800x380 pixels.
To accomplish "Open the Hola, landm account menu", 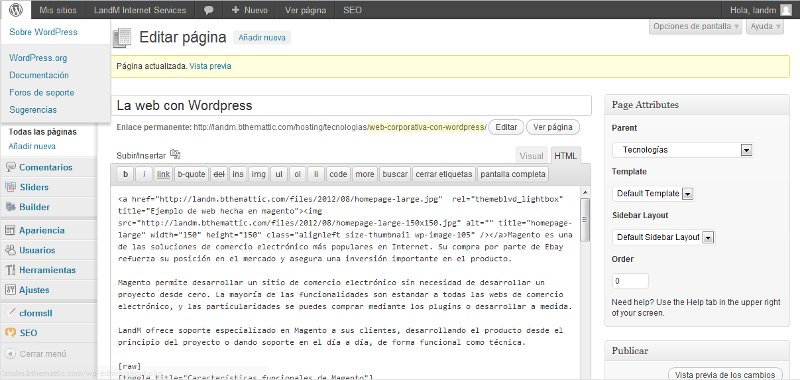I will [x=761, y=10].
